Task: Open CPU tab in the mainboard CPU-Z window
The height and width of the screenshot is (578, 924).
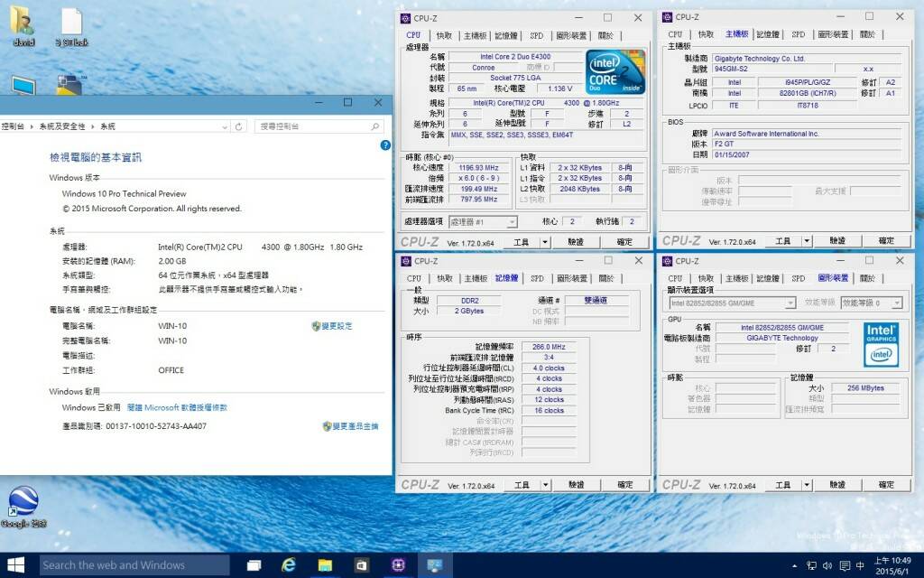Action: coord(675,34)
